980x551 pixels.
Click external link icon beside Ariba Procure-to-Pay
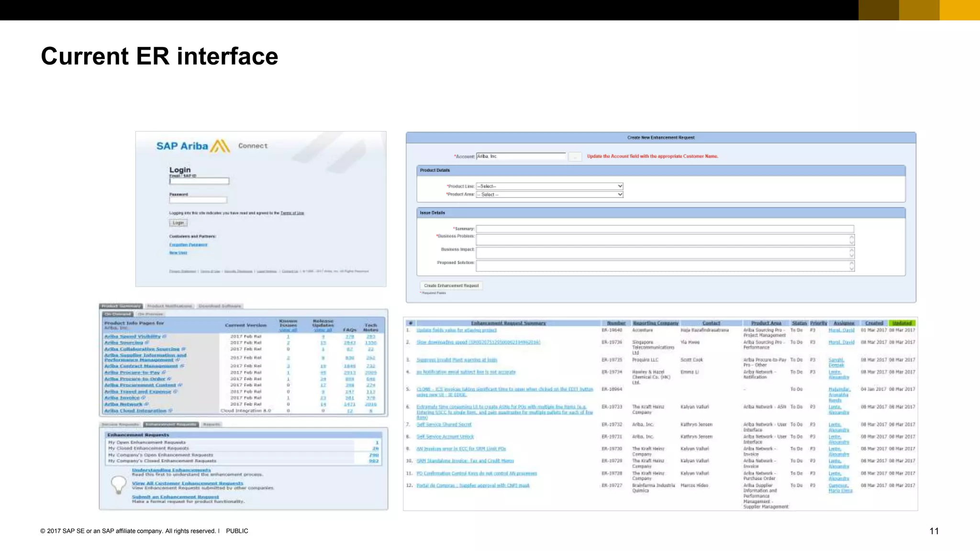[164, 372]
